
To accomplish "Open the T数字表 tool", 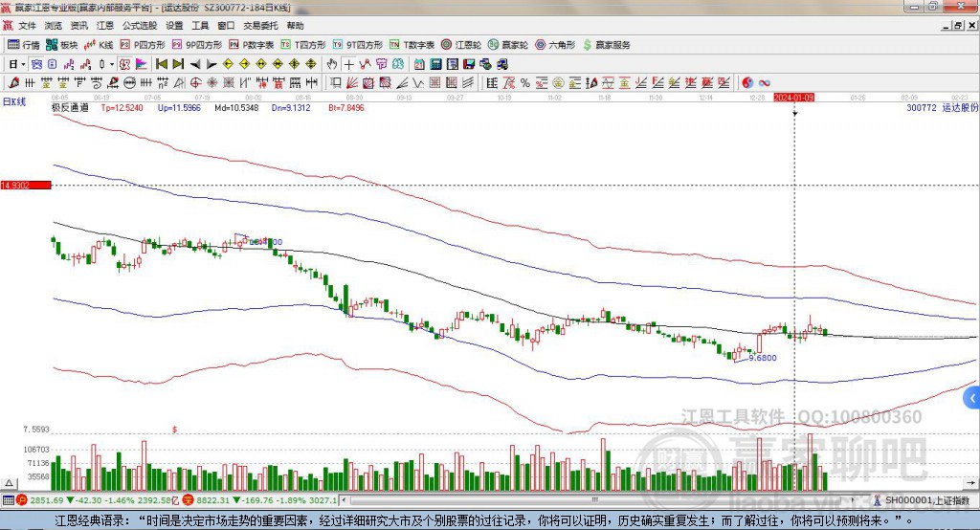I will click(x=412, y=45).
